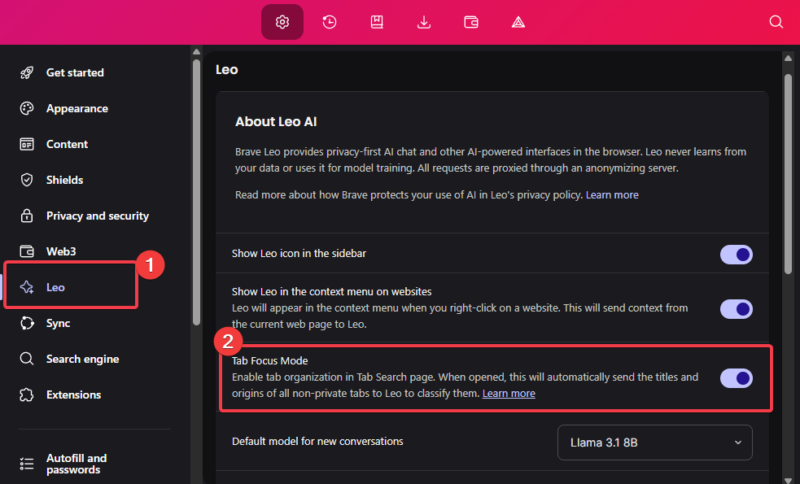This screenshot has width=800, height=484.
Task: Toggle Show Leo in the context menu
Action: pos(736,309)
